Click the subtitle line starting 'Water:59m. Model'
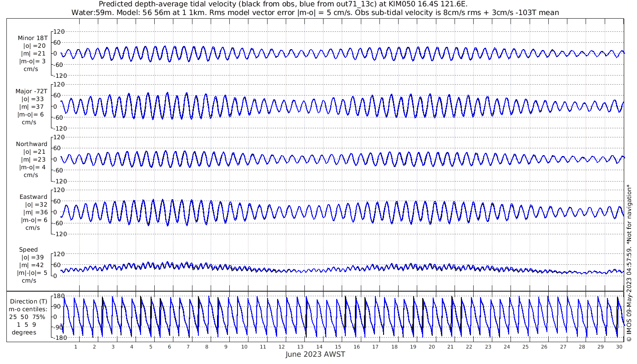The image size is (637, 364). 315,12
